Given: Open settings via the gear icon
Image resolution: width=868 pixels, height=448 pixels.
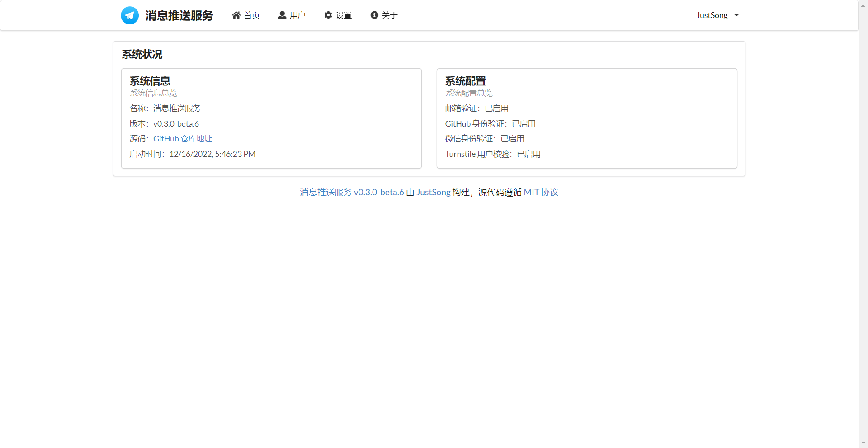Looking at the screenshot, I should 328,14.
